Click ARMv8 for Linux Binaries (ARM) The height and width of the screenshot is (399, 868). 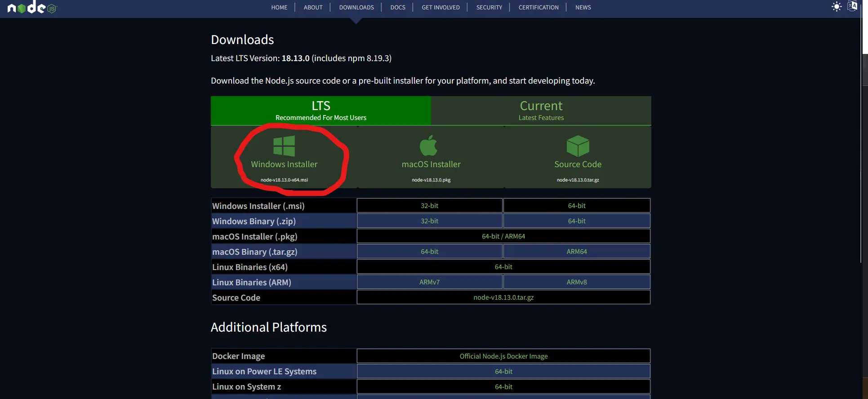coord(577,282)
